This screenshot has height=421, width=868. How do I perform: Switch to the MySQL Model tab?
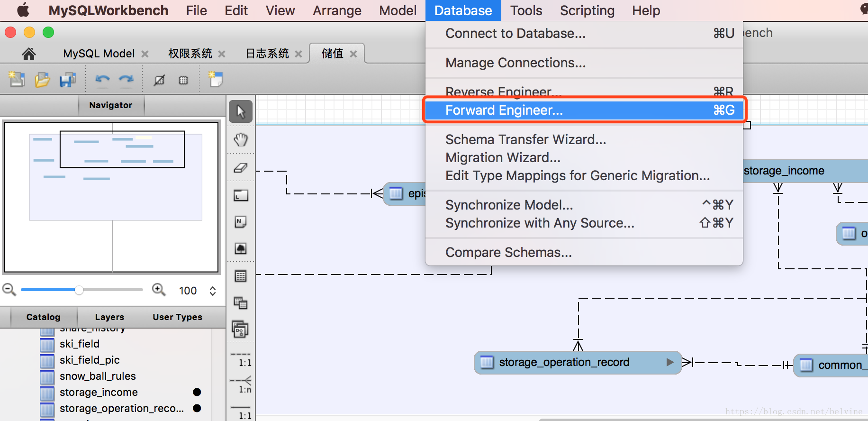pos(99,54)
